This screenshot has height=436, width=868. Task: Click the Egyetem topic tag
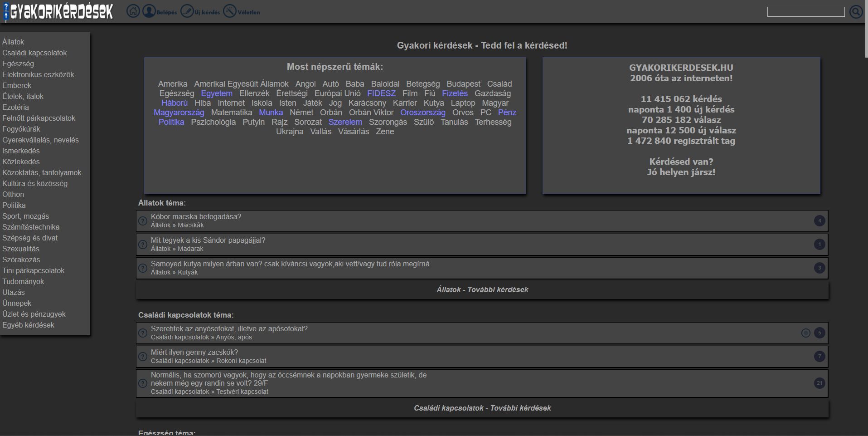(217, 93)
